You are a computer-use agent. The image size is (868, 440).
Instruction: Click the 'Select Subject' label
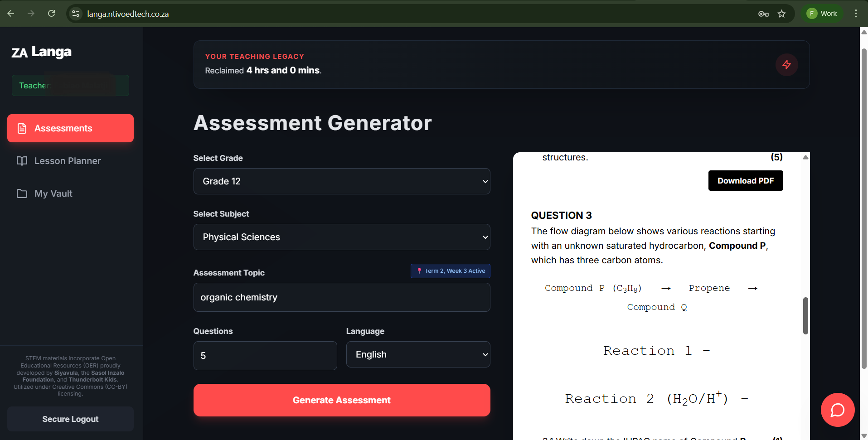point(221,214)
